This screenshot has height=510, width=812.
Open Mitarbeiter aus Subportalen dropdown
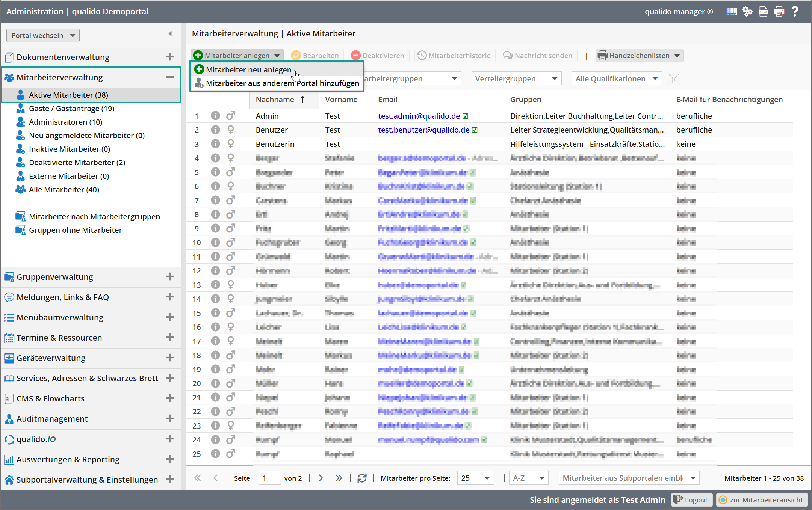click(629, 478)
